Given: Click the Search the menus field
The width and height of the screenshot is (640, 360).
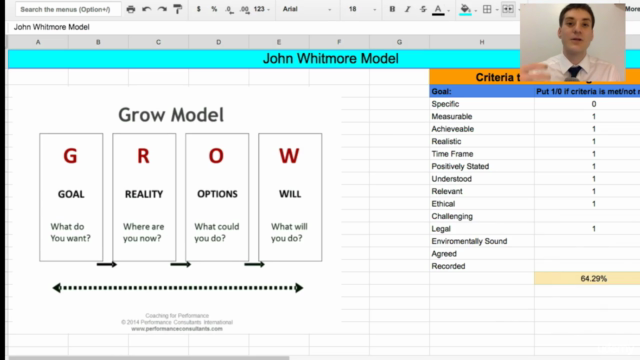Looking at the screenshot, I should [68, 9].
